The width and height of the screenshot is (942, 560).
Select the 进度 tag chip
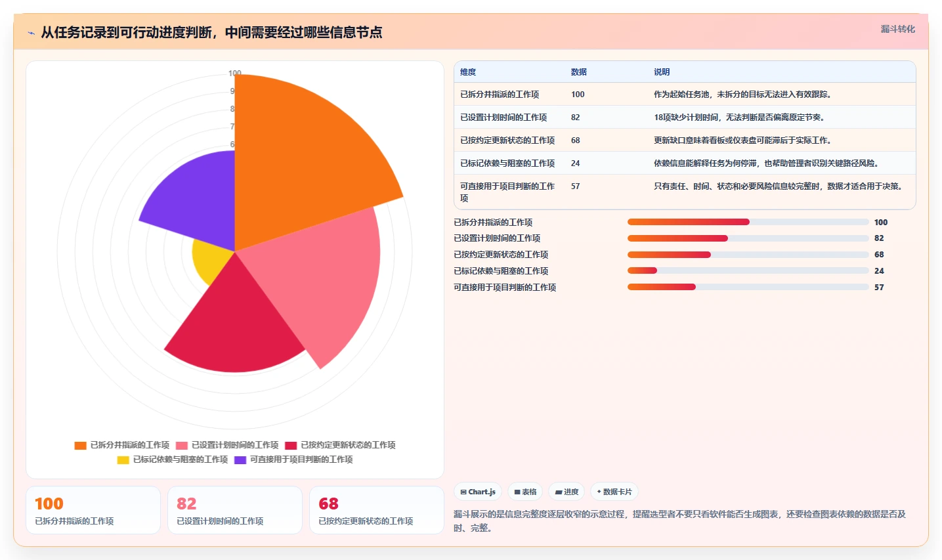click(567, 492)
